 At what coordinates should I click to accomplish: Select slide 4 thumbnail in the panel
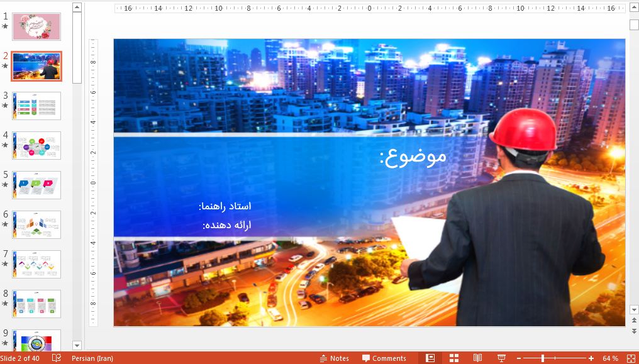[x=36, y=145]
